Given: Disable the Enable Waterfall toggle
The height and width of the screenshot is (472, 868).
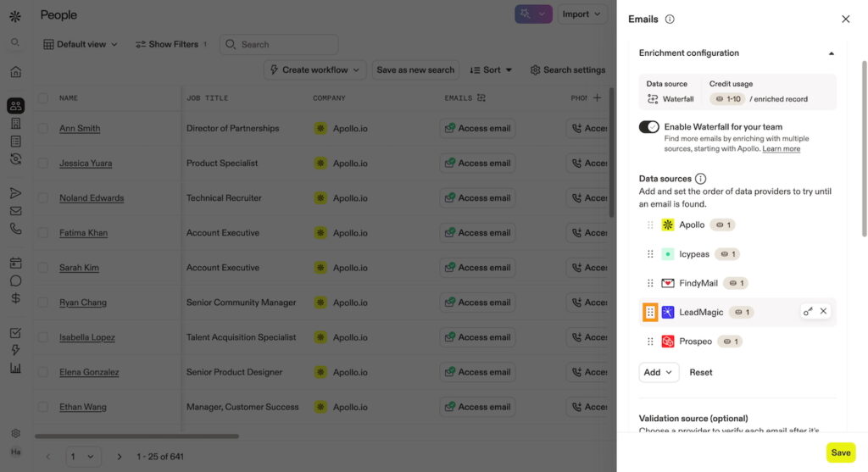Looking at the screenshot, I should tap(648, 127).
